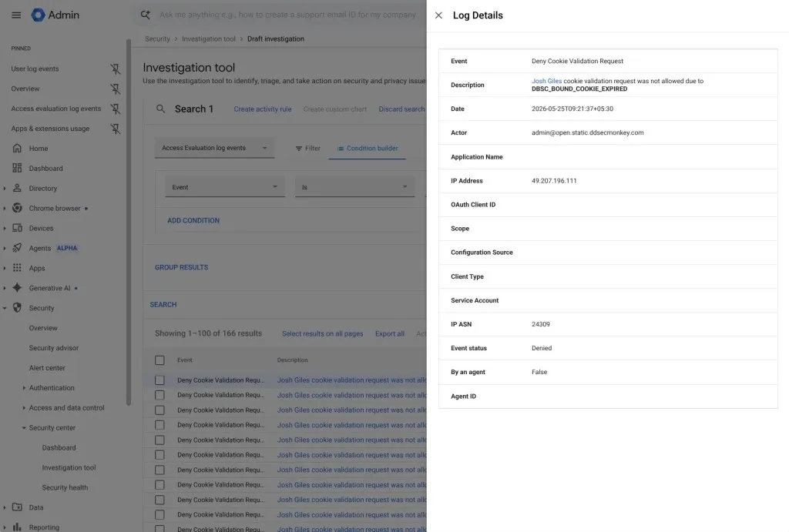Collapse the Security section arrow

point(5,308)
